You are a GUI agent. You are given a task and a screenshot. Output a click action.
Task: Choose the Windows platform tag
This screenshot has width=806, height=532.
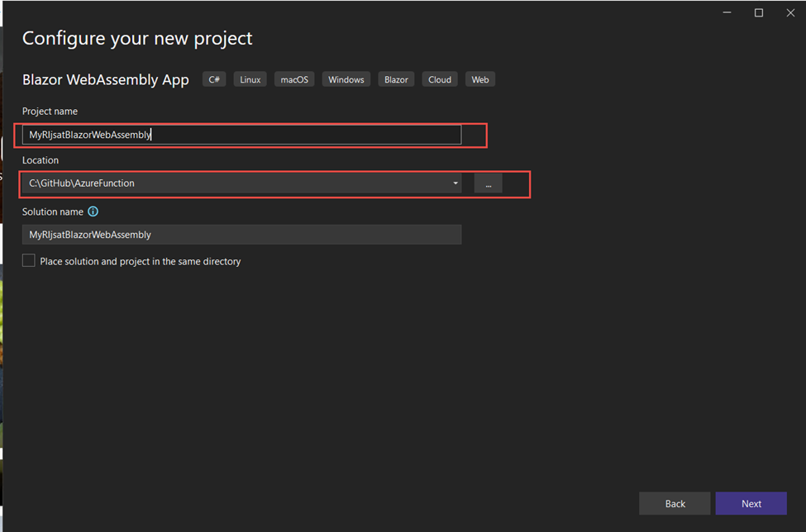pos(346,79)
